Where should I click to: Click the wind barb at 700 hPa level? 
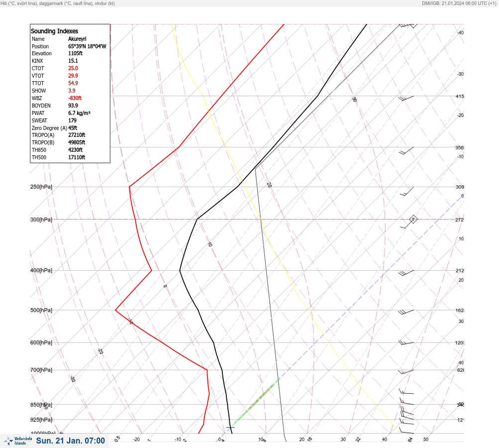(406, 371)
